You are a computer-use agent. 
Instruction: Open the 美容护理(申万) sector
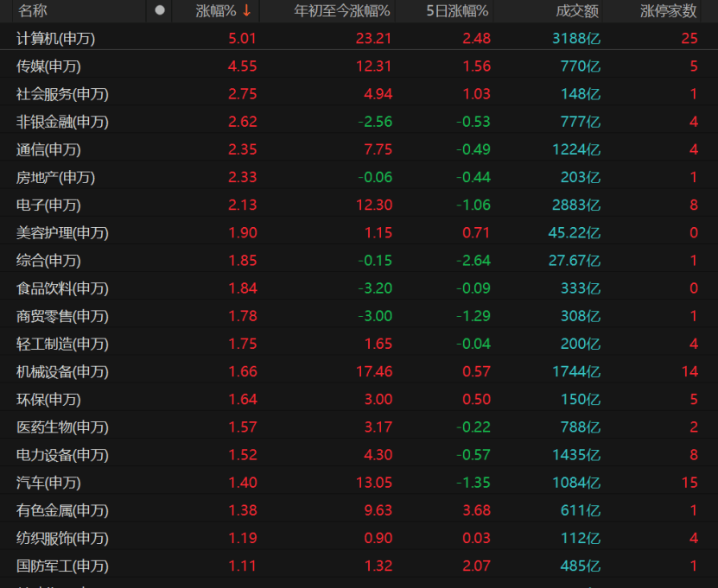tap(62, 232)
